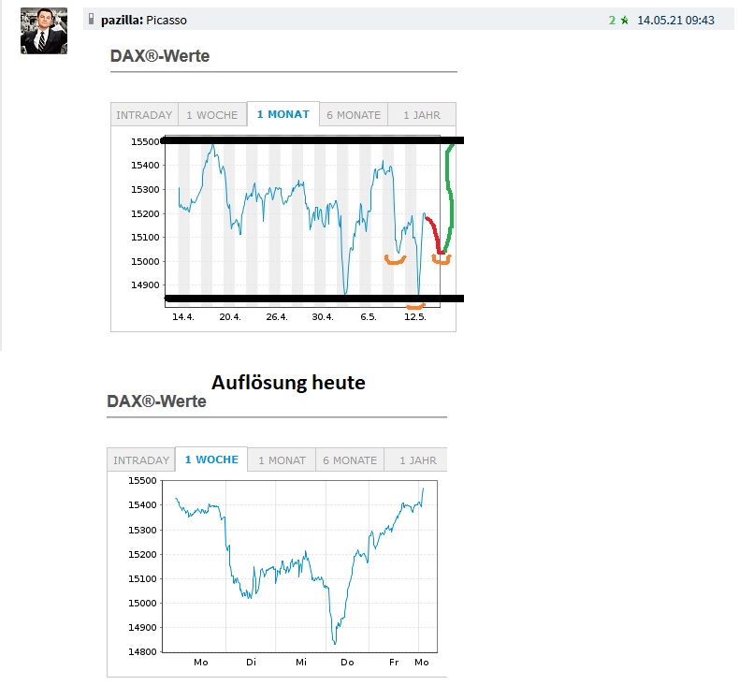Click the green star rating icon

624,20
